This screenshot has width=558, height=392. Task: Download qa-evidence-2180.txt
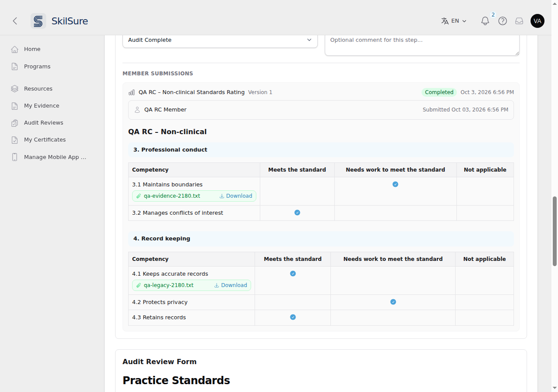[236, 196]
